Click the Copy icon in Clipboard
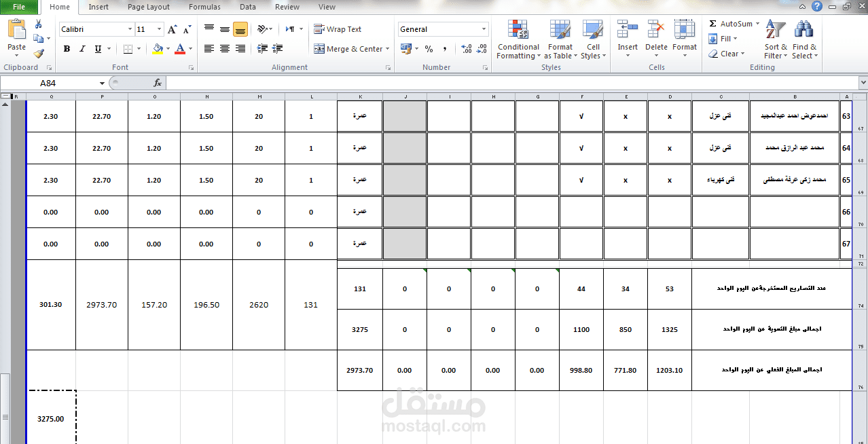868x444 pixels. (38, 39)
